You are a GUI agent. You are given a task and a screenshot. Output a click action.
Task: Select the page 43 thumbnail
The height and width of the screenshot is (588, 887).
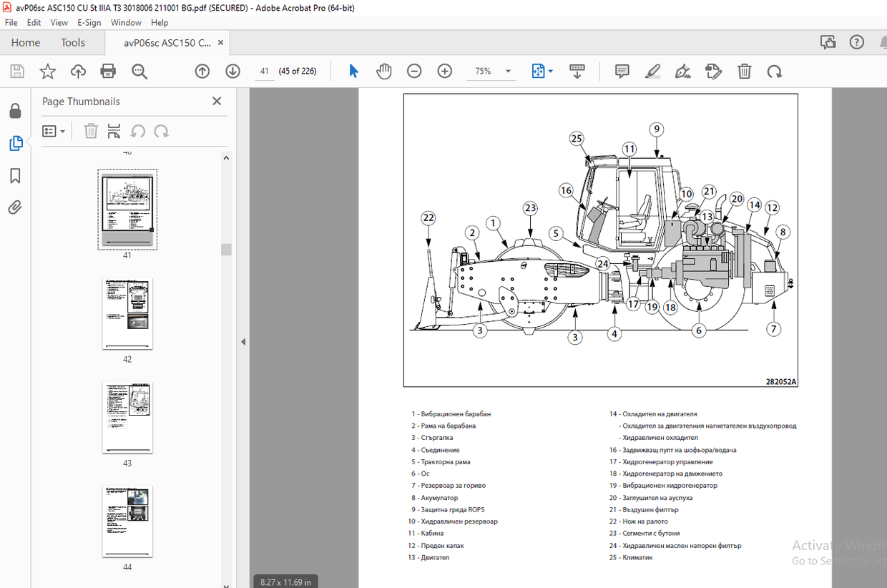point(127,417)
